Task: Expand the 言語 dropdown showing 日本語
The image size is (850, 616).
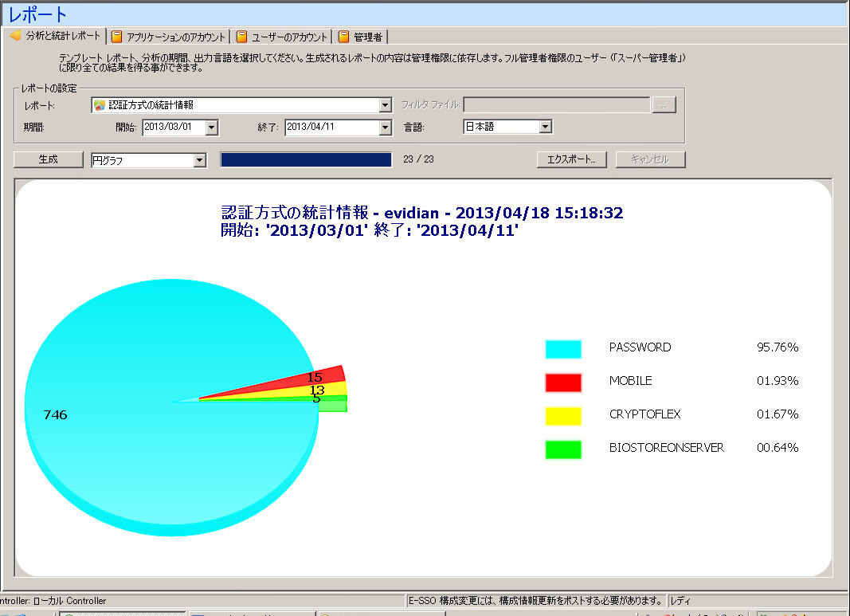Action: 546,127
